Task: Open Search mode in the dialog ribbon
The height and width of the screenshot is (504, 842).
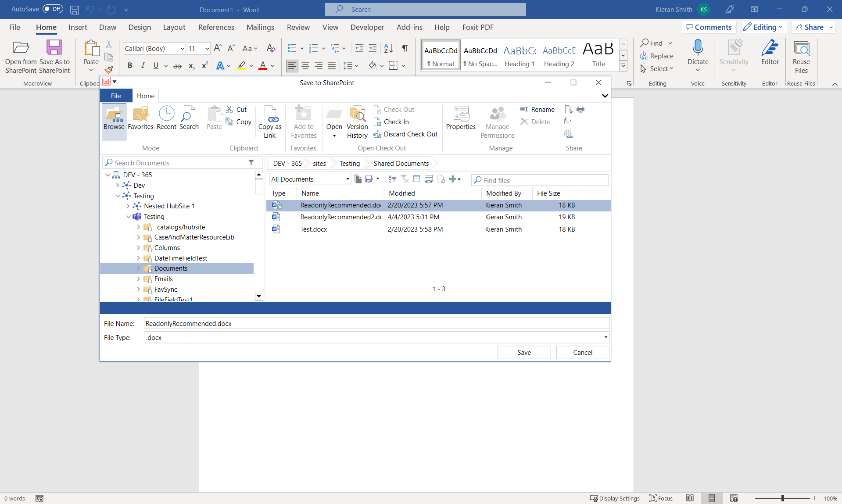Action: pyautogui.click(x=189, y=119)
